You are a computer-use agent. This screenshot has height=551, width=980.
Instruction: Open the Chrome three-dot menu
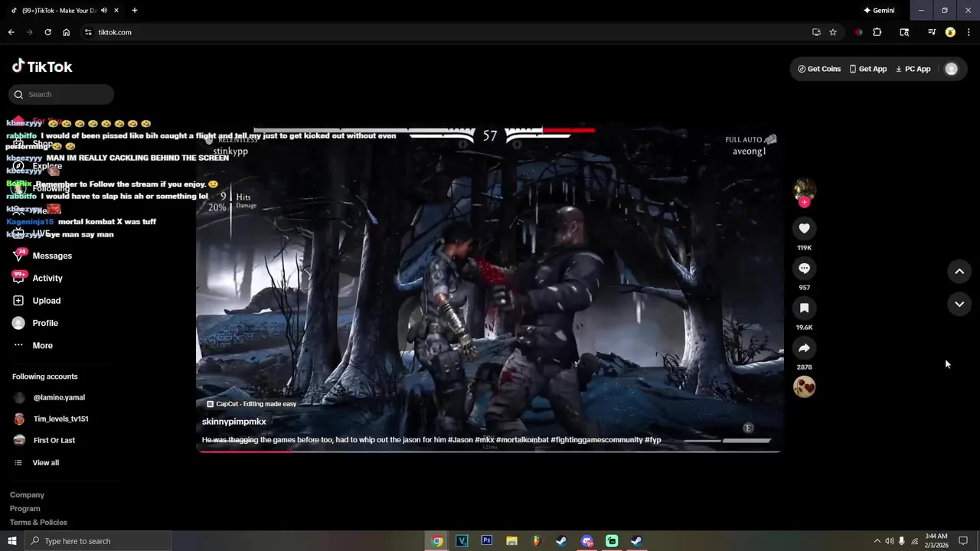(x=969, y=32)
